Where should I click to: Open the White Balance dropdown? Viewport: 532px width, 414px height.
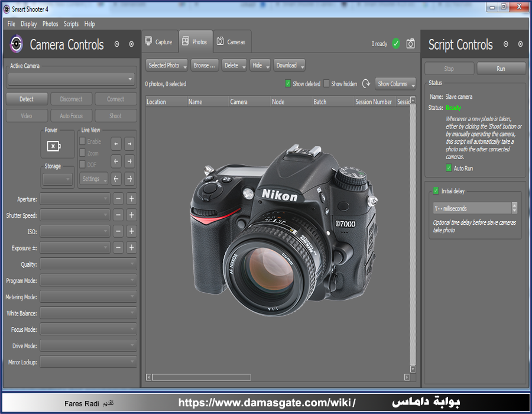(x=88, y=313)
